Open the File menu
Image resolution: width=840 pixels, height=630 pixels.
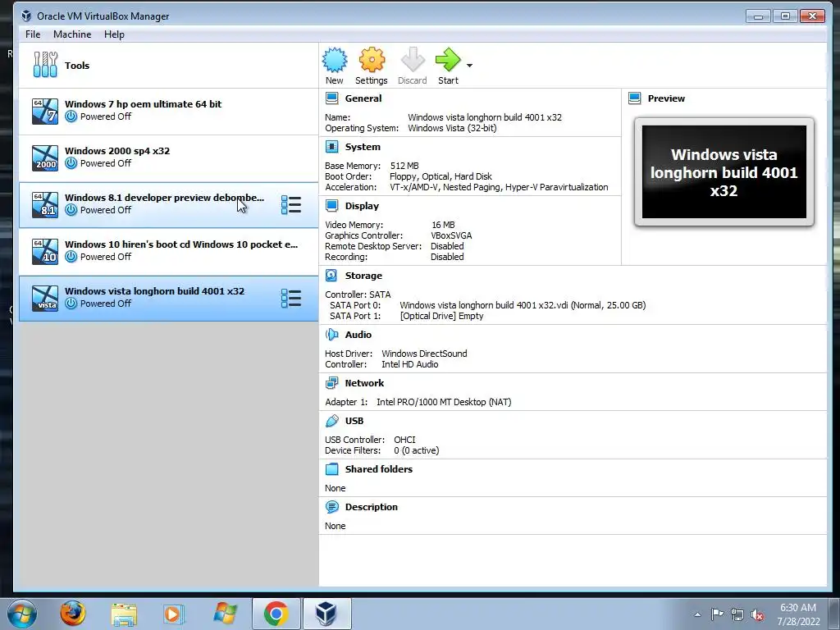(33, 34)
